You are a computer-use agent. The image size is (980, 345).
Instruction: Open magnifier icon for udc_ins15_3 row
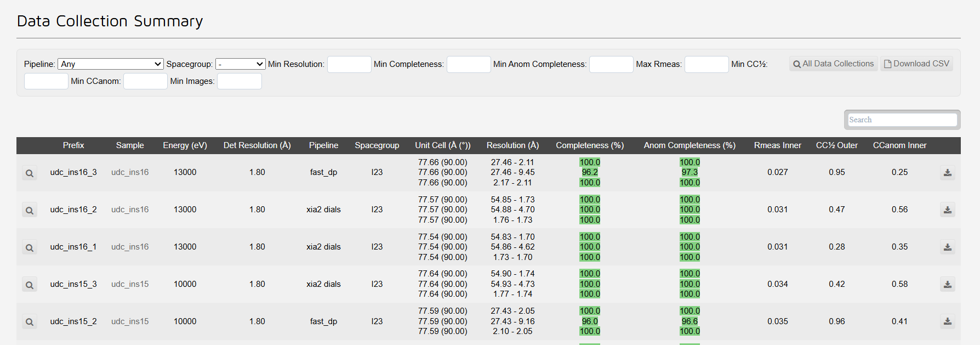30,285
